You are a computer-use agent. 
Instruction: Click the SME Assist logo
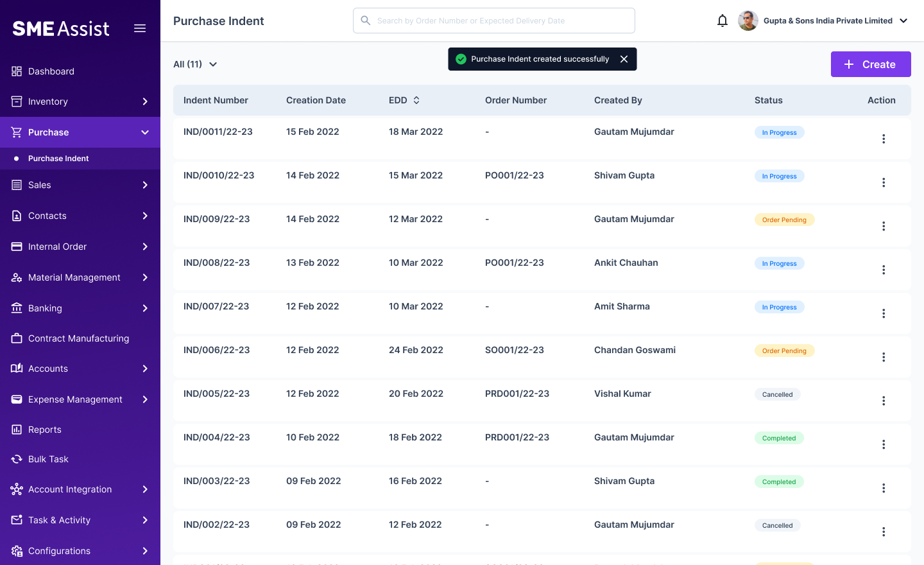61,28
